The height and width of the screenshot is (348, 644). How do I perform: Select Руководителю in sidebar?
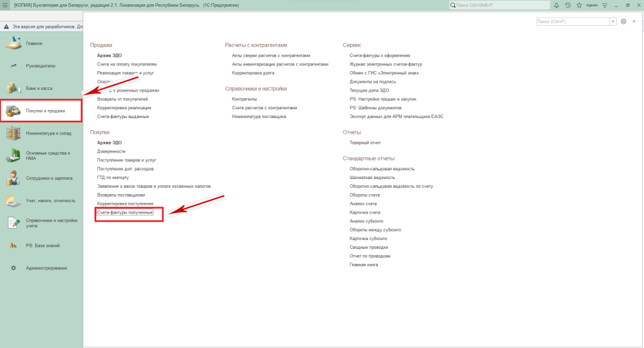[x=40, y=65]
